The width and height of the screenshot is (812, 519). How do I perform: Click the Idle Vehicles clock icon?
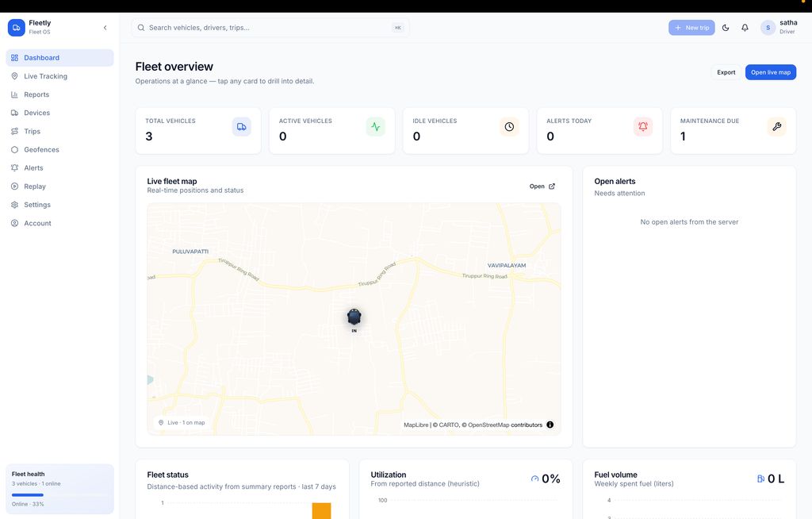509,127
